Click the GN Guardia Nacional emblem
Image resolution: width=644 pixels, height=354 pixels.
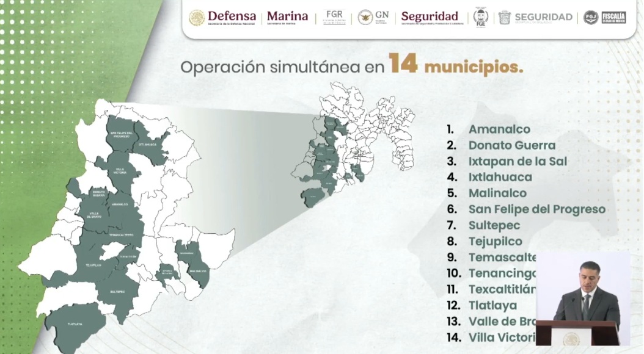[373, 18]
